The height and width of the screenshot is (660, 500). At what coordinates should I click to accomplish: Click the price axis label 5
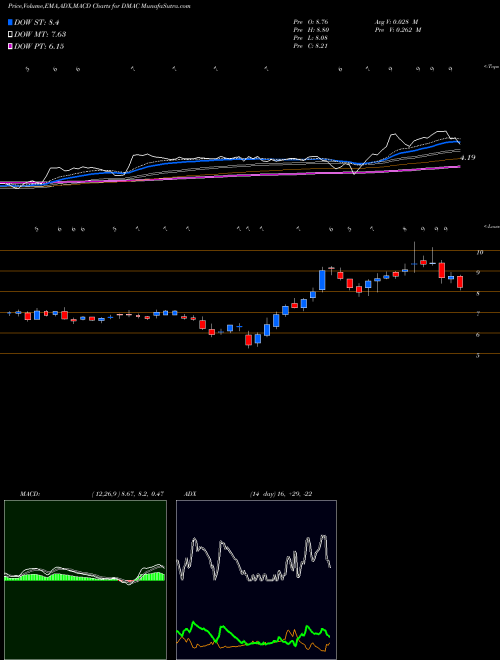[478, 356]
